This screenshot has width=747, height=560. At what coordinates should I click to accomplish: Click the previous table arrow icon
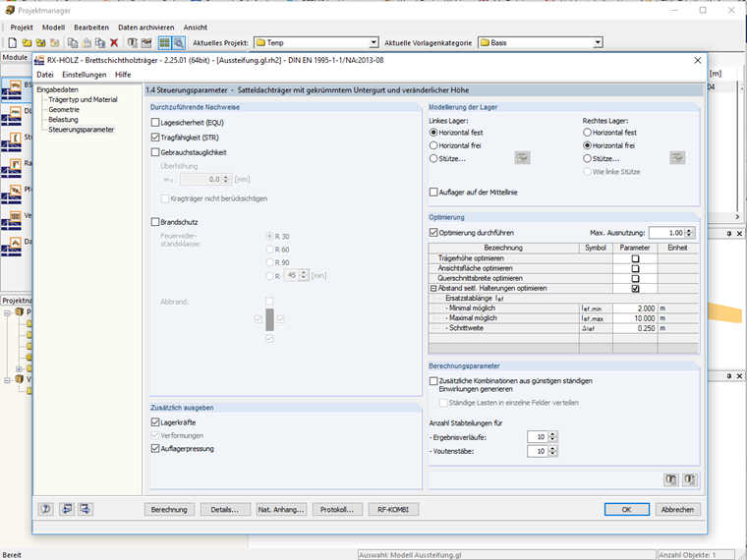point(66,509)
